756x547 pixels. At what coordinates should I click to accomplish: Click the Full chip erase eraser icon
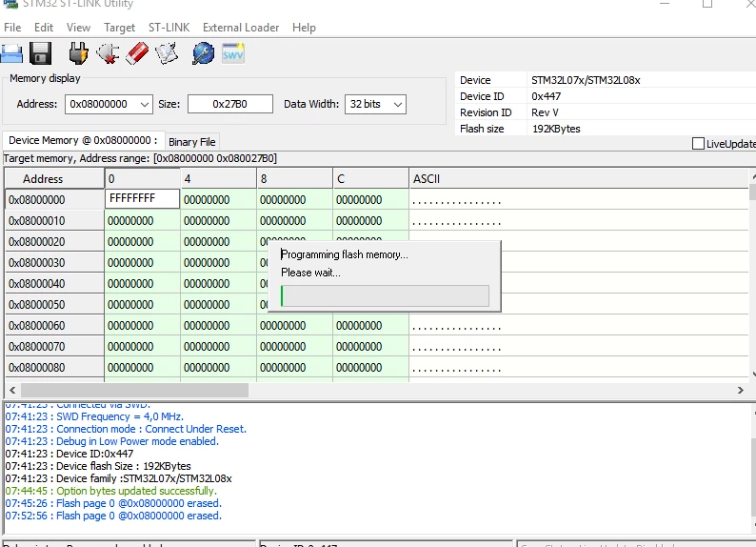(137, 53)
